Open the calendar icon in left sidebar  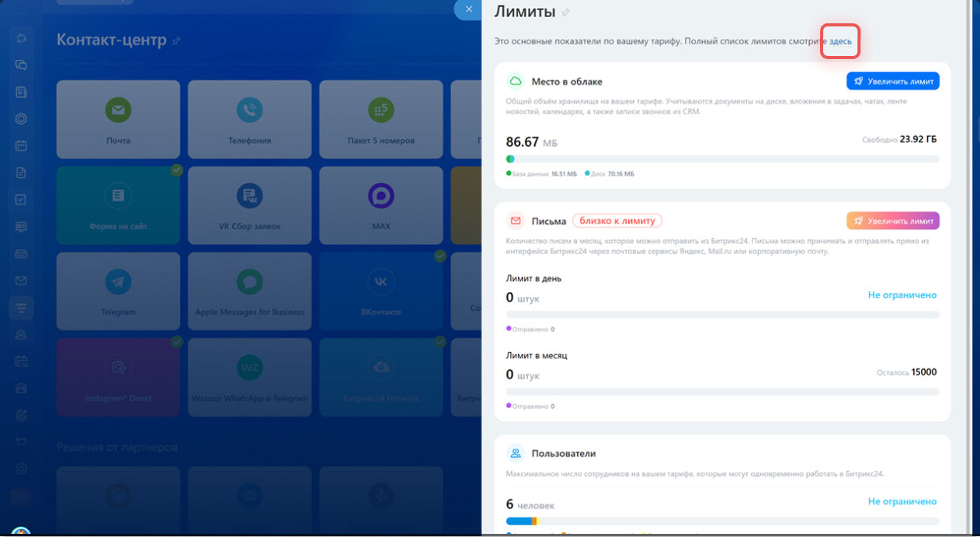click(x=21, y=145)
